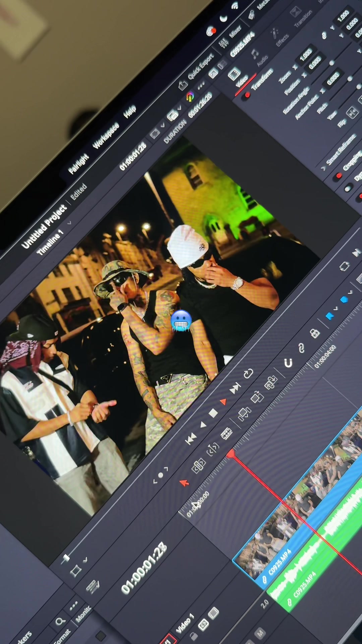
Task: Open the marker color dropdown
Action: (x=351, y=292)
